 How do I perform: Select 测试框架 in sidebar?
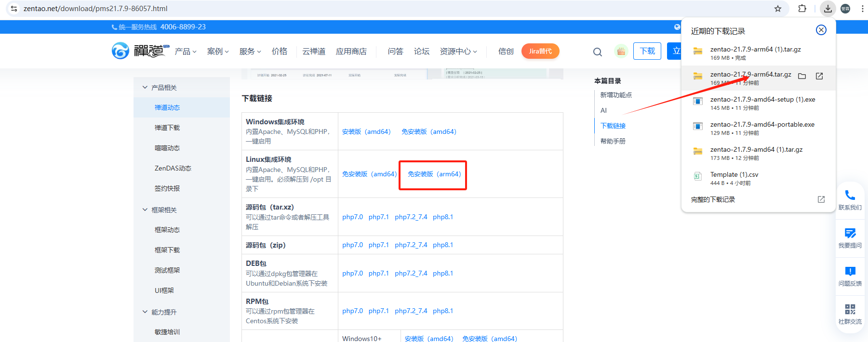(x=167, y=270)
